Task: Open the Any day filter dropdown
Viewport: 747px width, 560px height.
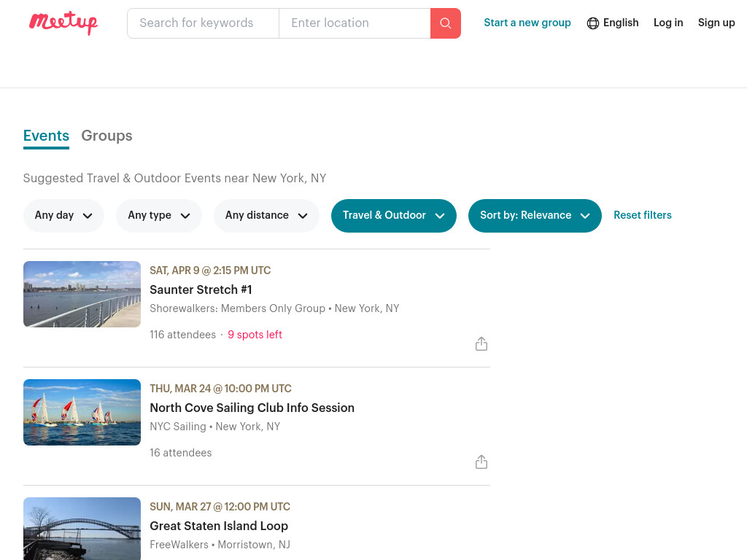Action: [63, 216]
